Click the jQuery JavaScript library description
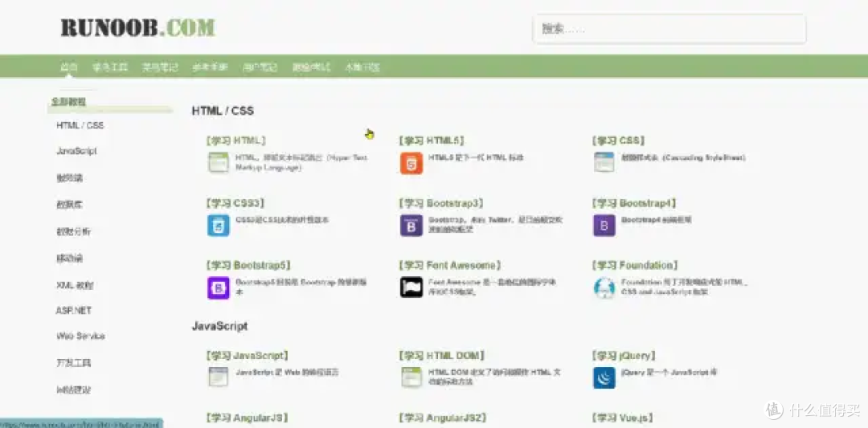The image size is (868, 428). 669,372
